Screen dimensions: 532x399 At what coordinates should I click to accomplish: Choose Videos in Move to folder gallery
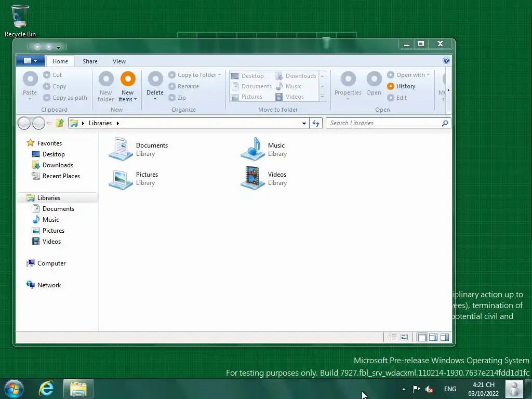[x=290, y=97]
